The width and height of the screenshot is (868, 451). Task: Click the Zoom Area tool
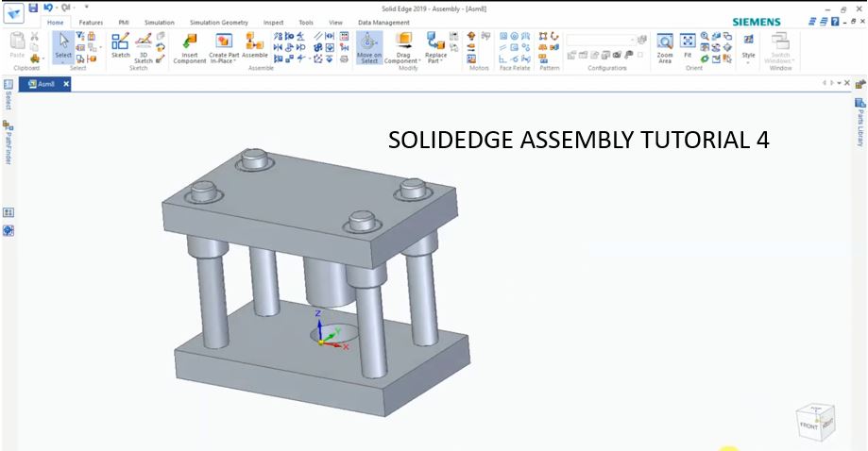click(665, 47)
